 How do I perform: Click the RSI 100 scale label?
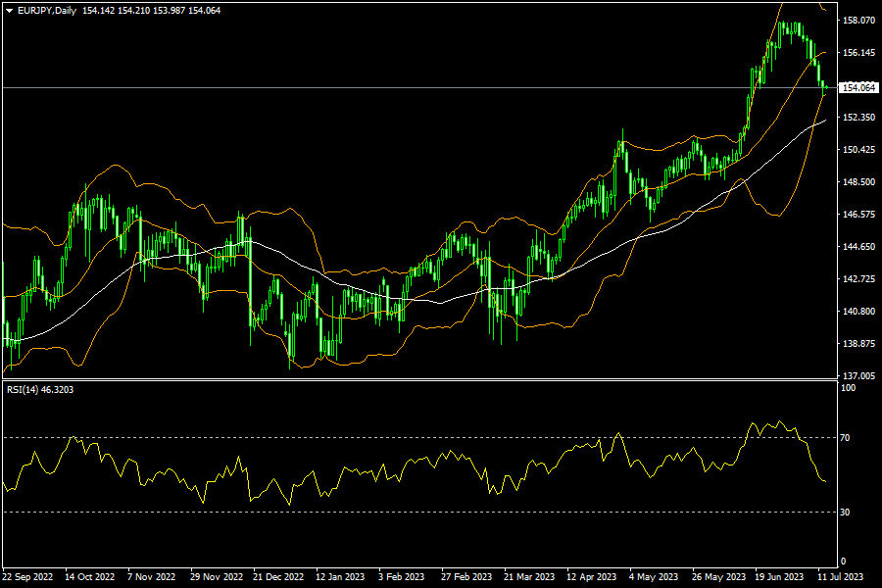point(848,388)
